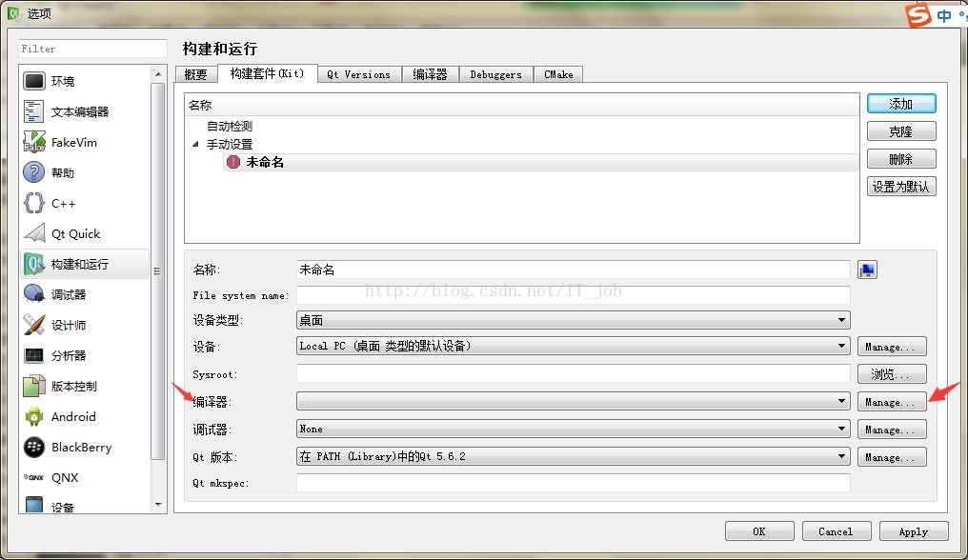Click the Sysroot input field

tap(573, 373)
